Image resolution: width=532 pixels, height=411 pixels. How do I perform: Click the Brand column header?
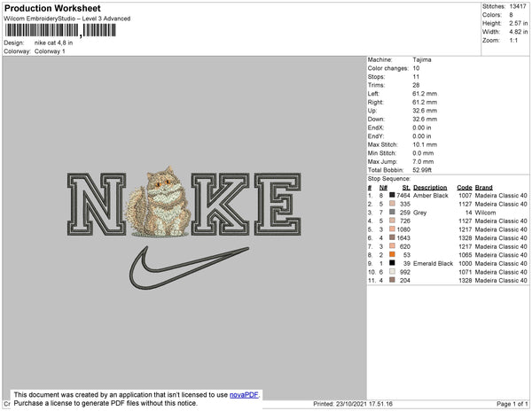(x=483, y=188)
